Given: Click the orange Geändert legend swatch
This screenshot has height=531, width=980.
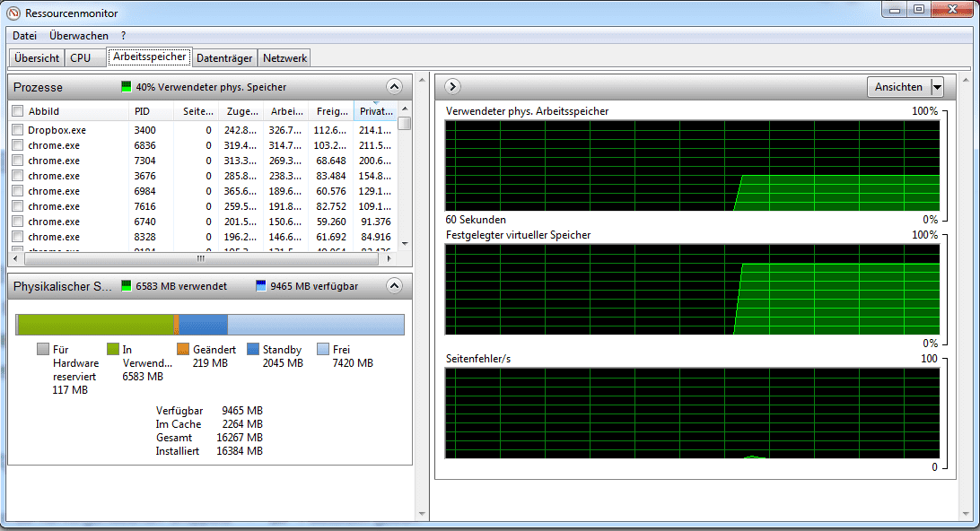Looking at the screenshot, I should tap(182, 349).
